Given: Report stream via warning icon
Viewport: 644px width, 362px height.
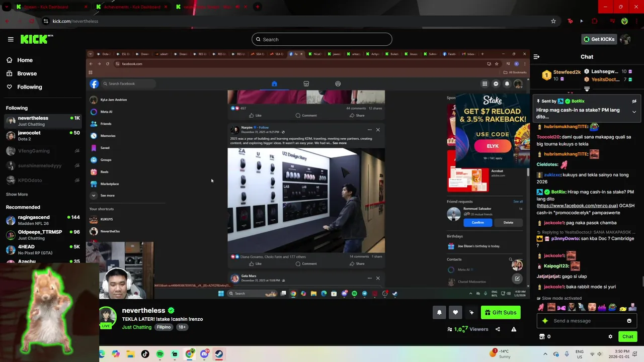Looking at the screenshot, I should click(514, 329).
